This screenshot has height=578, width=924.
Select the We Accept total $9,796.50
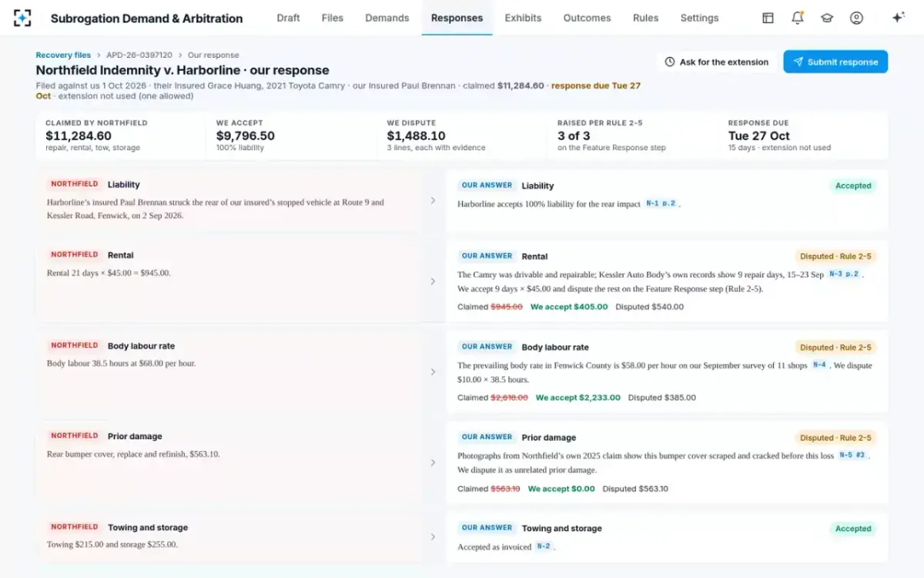point(246,136)
